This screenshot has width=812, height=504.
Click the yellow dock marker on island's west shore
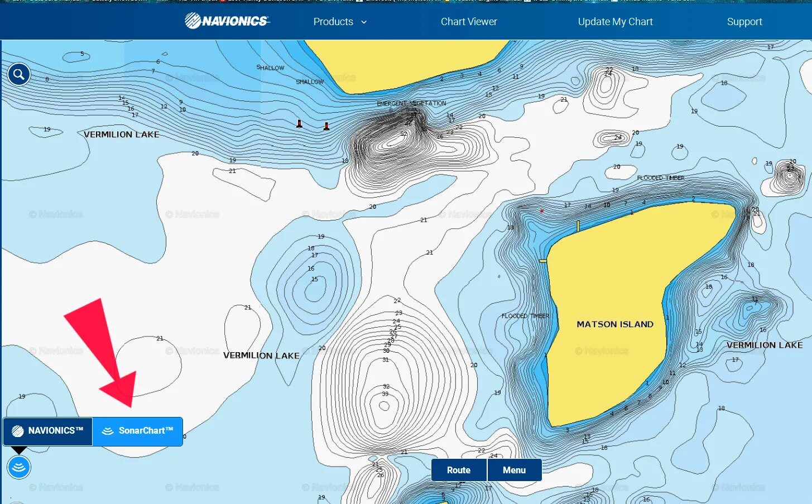543,261
